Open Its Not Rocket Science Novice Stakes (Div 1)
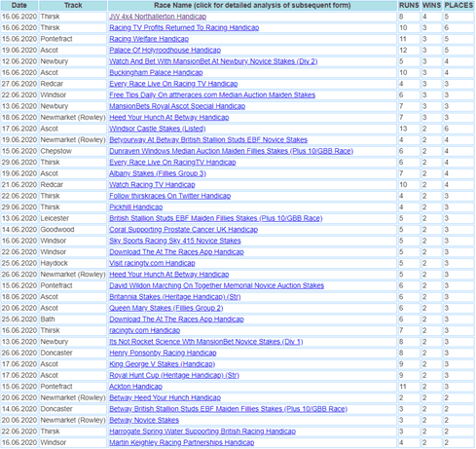Screen dimensions: 476x449 click(206, 342)
